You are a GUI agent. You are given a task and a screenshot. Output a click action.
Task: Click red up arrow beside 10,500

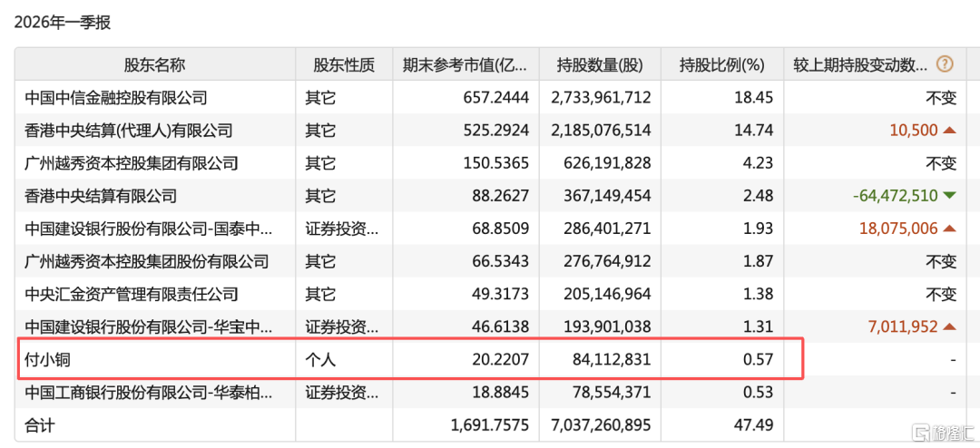click(950, 131)
